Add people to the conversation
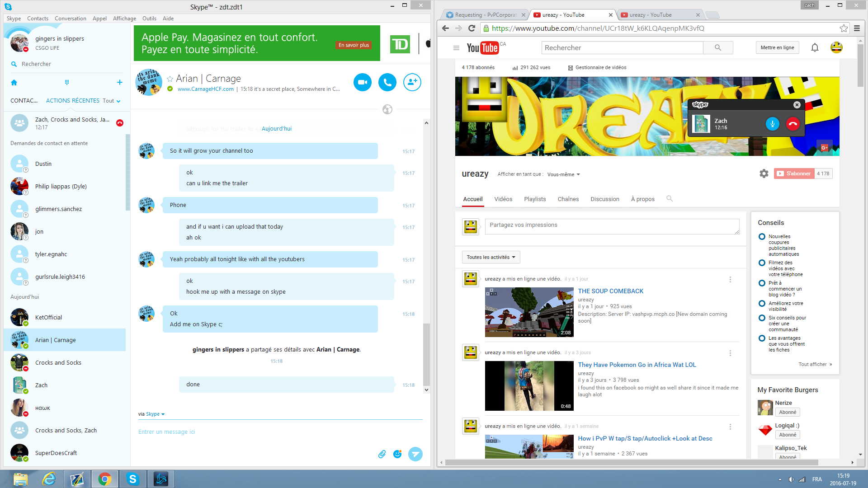 click(412, 82)
